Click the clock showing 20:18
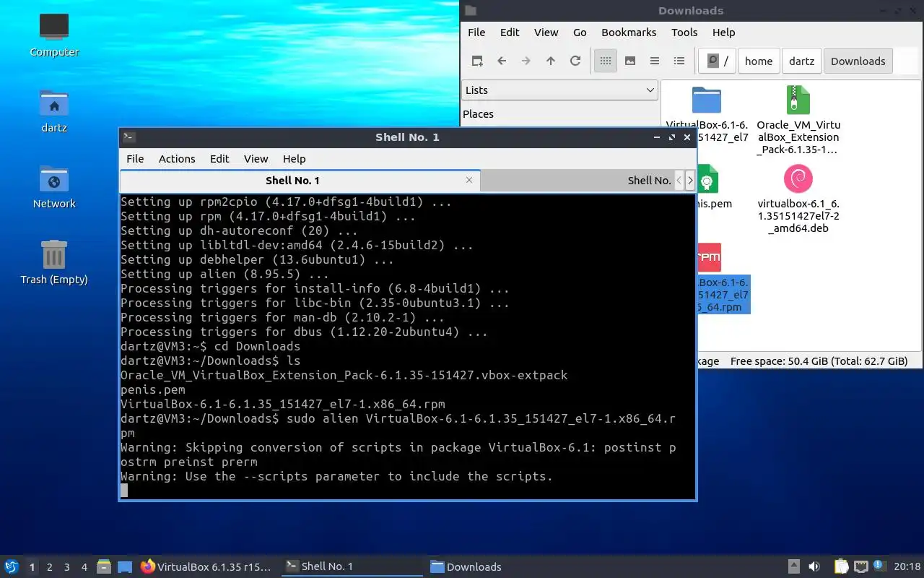 click(x=907, y=567)
